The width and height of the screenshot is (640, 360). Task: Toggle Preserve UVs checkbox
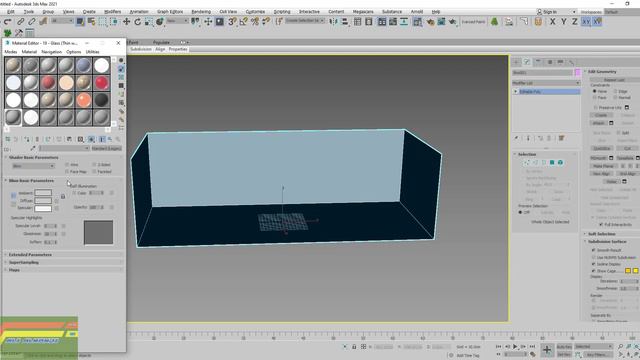click(596, 107)
